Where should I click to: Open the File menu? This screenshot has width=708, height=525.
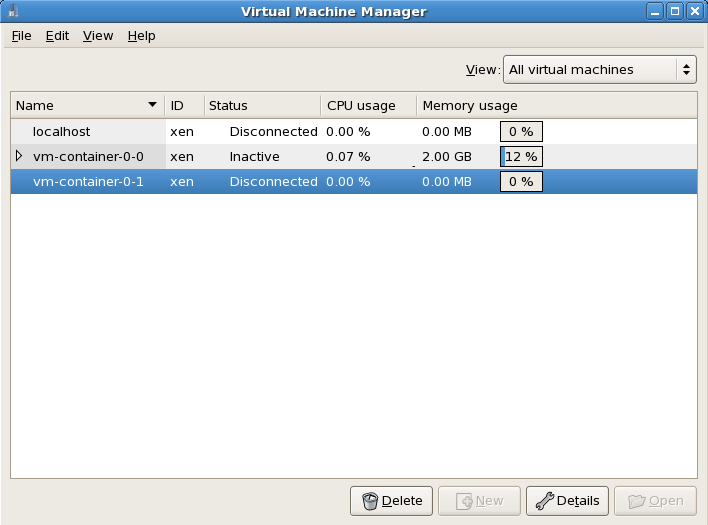tap(21, 36)
